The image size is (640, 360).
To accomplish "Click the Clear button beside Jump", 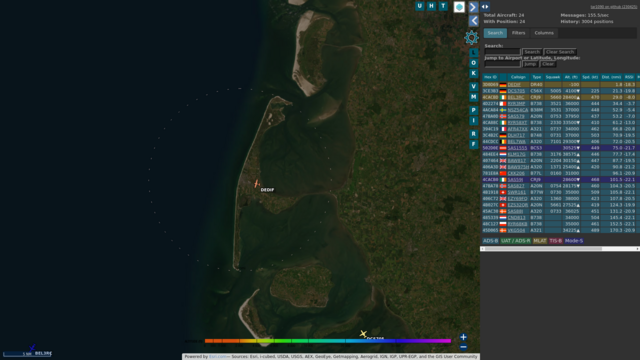I will [548, 64].
